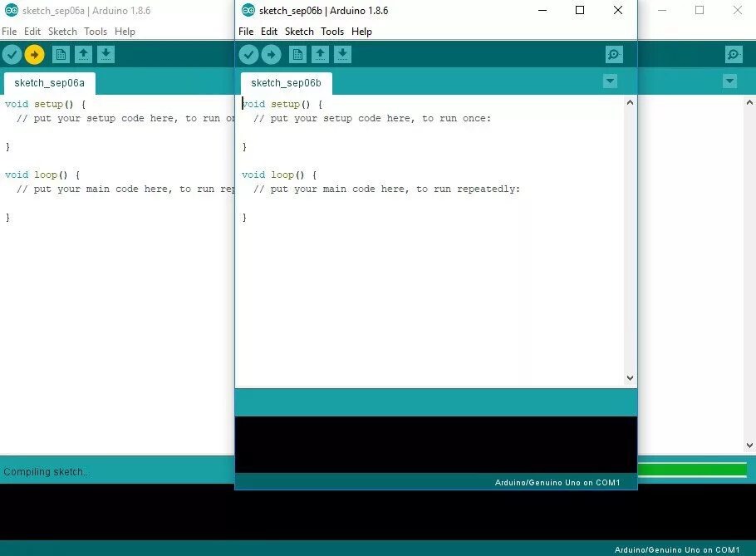Click scroll down arrow in sketch_sep06b editor
This screenshot has height=556, width=756.
pyautogui.click(x=630, y=378)
